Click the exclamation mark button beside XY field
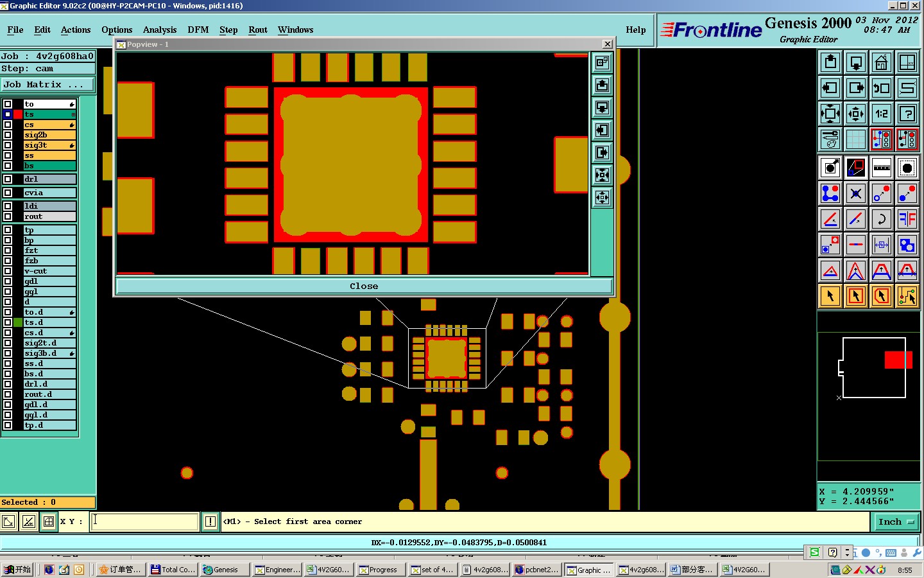 coord(210,521)
